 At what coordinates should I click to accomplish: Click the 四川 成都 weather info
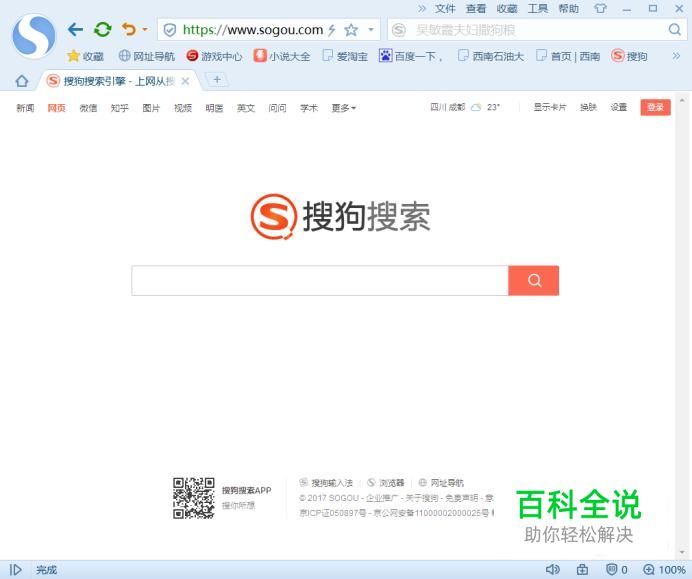465,107
